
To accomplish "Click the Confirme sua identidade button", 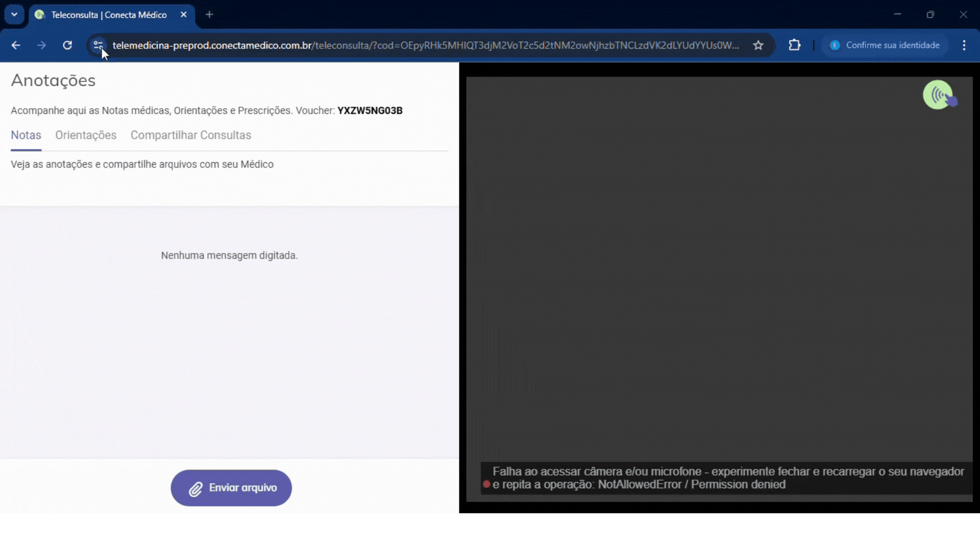I will tap(885, 45).
